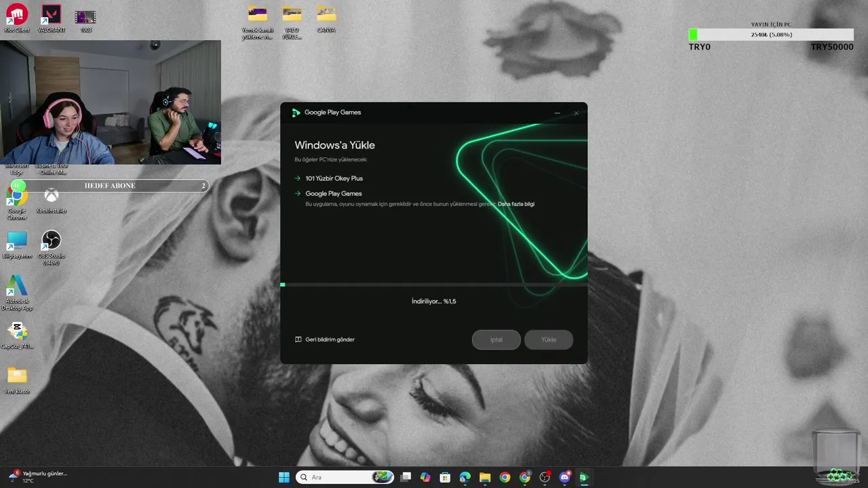Screen dimensions: 868x488
Task: Open the VALO YÜKLE folder on desktop
Action: point(292,22)
